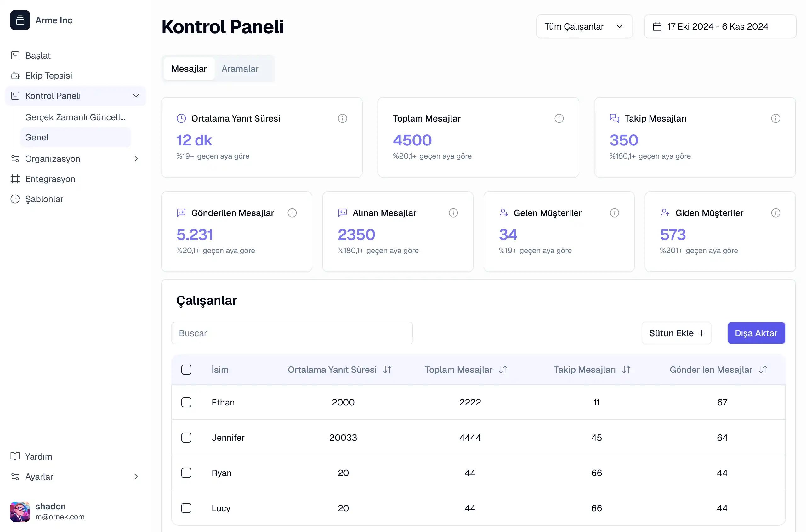Click info icon on Giden Müşteriler card
This screenshot has width=806, height=532.
click(775, 213)
